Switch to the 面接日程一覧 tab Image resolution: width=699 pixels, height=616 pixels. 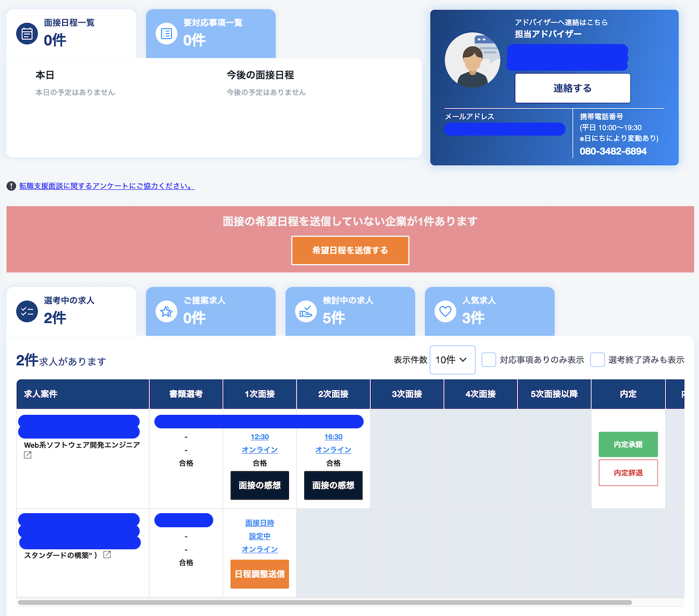[x=71, y=34]
